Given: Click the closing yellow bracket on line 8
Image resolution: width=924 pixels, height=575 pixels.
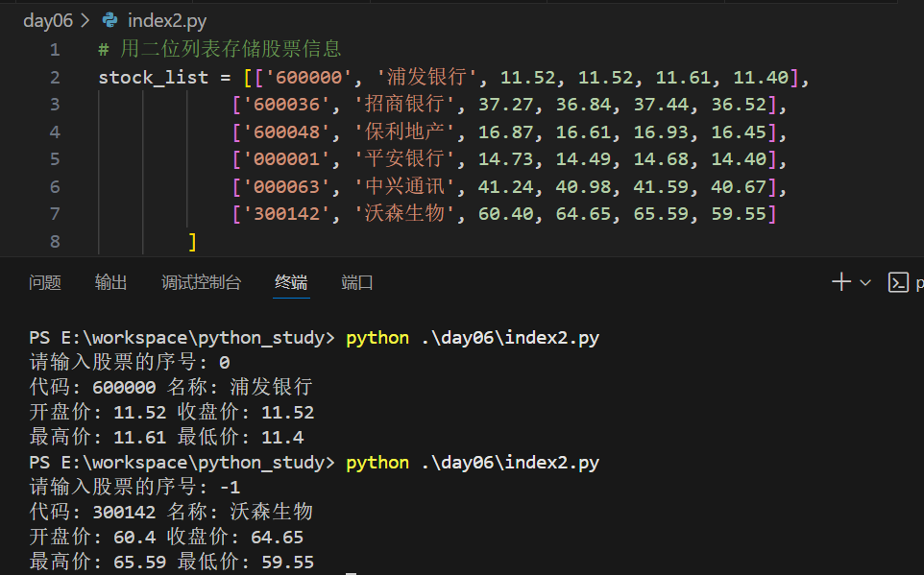Looking at the screenshot, I should point(191,242).
